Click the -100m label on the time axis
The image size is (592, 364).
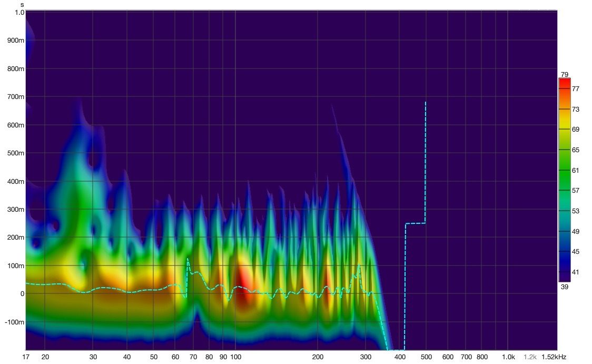15,322
